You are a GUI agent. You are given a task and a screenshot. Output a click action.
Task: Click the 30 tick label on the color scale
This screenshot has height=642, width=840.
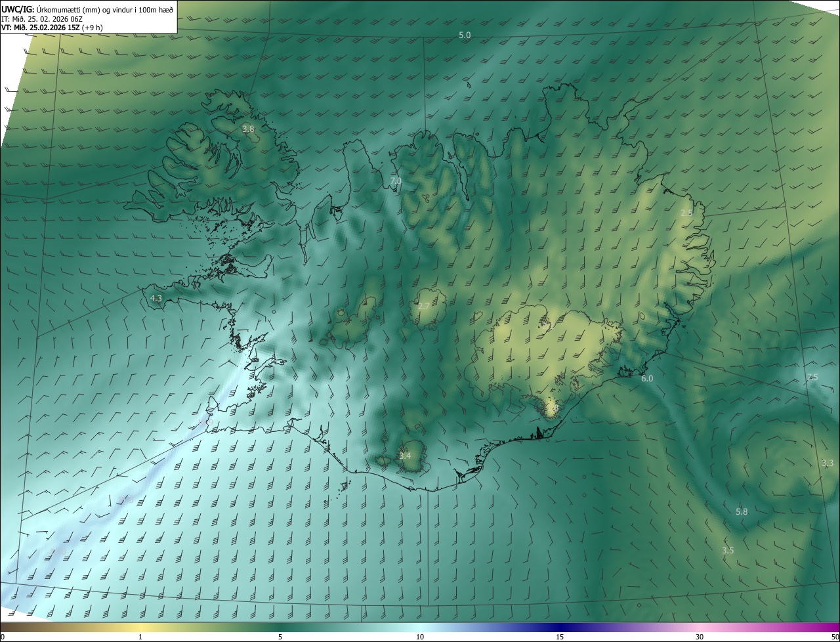(700, 637)
